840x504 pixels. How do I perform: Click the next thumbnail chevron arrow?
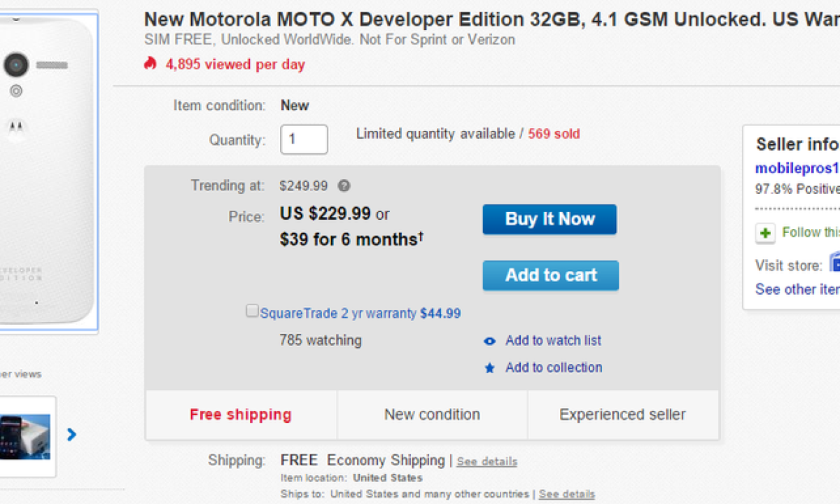point(71,435)
